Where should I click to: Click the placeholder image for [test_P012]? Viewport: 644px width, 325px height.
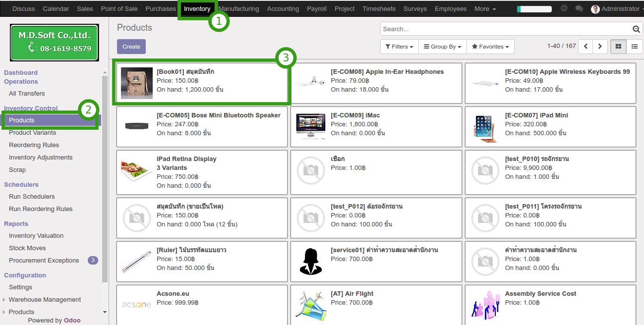311,217
